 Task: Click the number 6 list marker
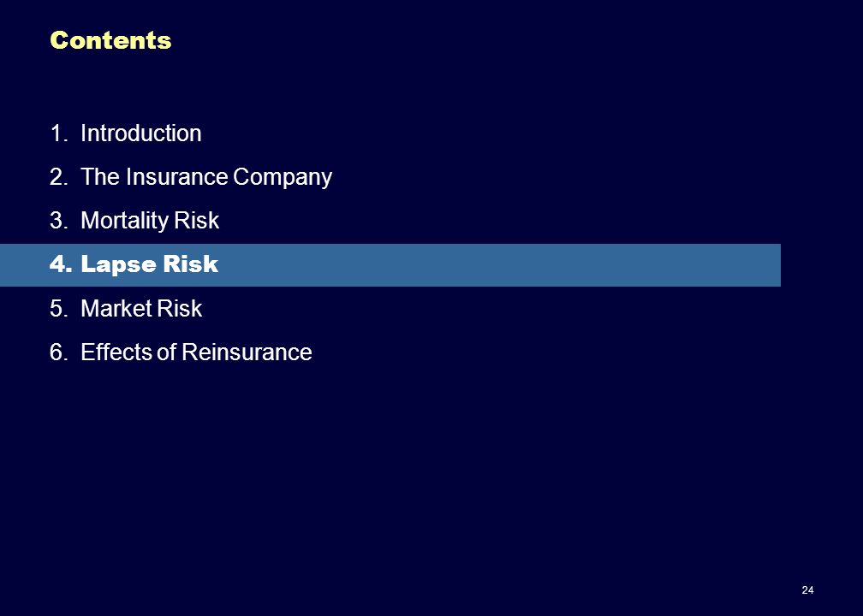coord(58,352)
